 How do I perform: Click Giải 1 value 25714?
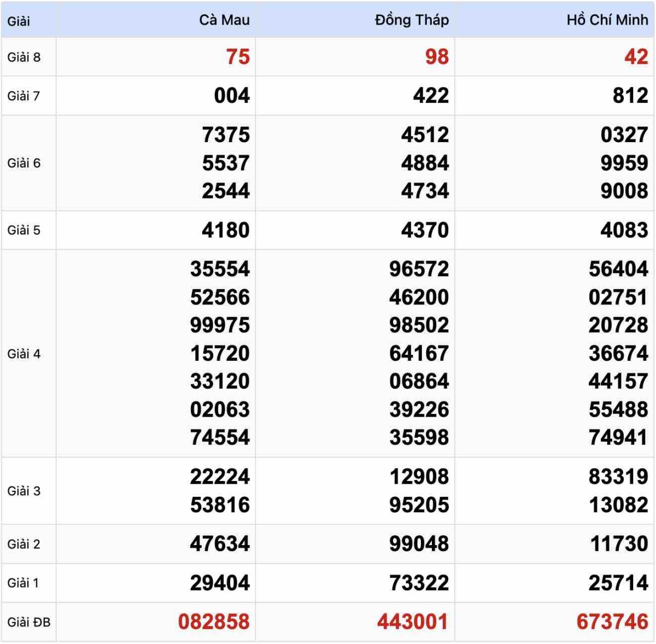(618, 583)
